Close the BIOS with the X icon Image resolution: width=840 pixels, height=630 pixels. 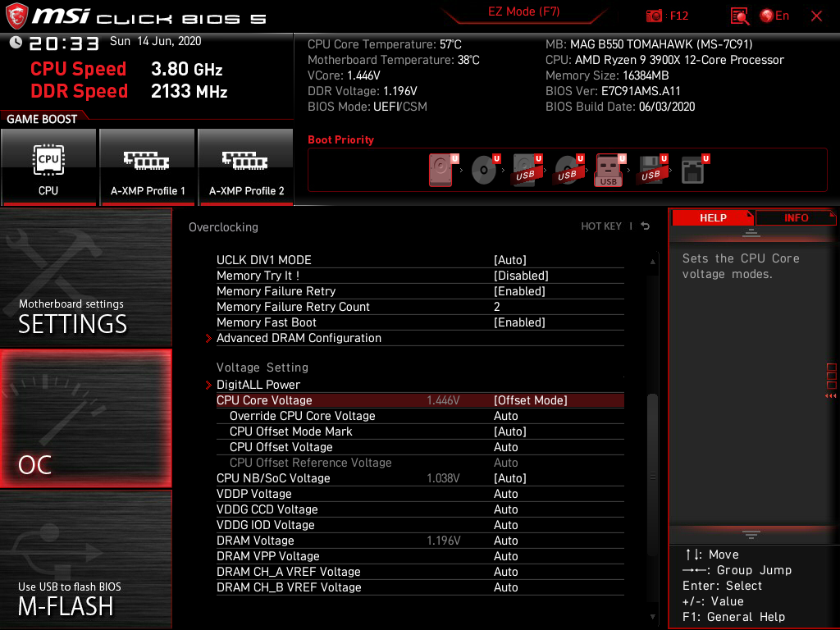[816, 16]
